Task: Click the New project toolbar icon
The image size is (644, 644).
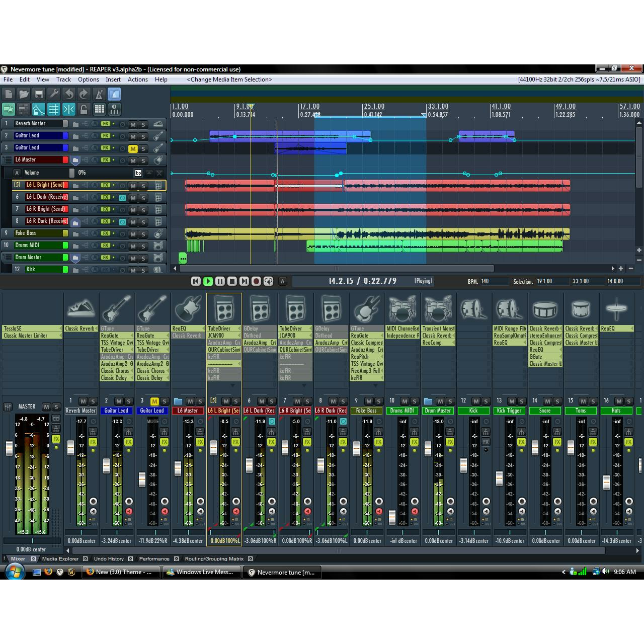Action: tap(9, 94)
